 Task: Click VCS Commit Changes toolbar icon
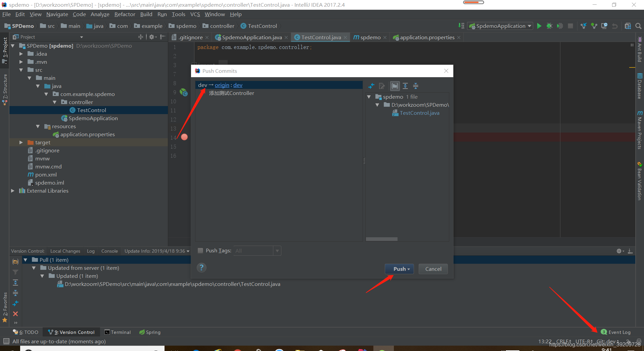click(594, 26)
